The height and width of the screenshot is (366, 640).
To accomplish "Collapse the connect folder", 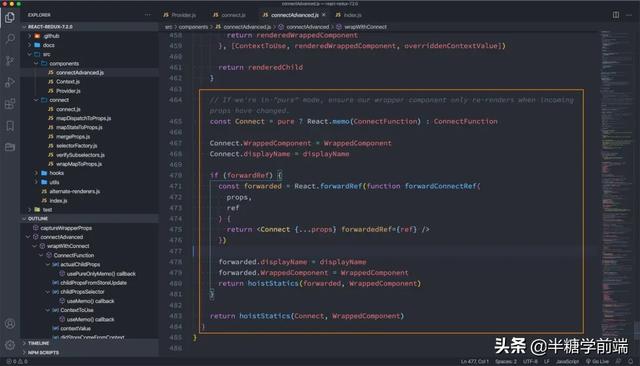I will (x=90, y=100).
